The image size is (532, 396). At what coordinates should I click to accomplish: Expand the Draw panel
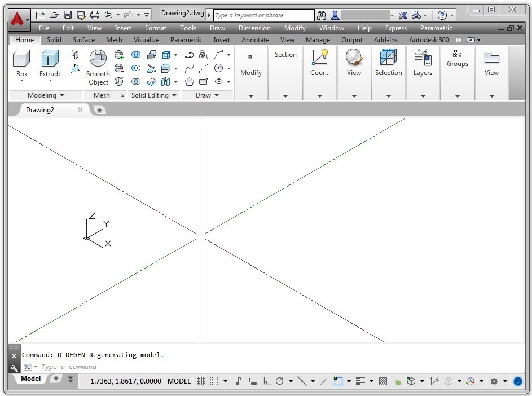point(207,95)
